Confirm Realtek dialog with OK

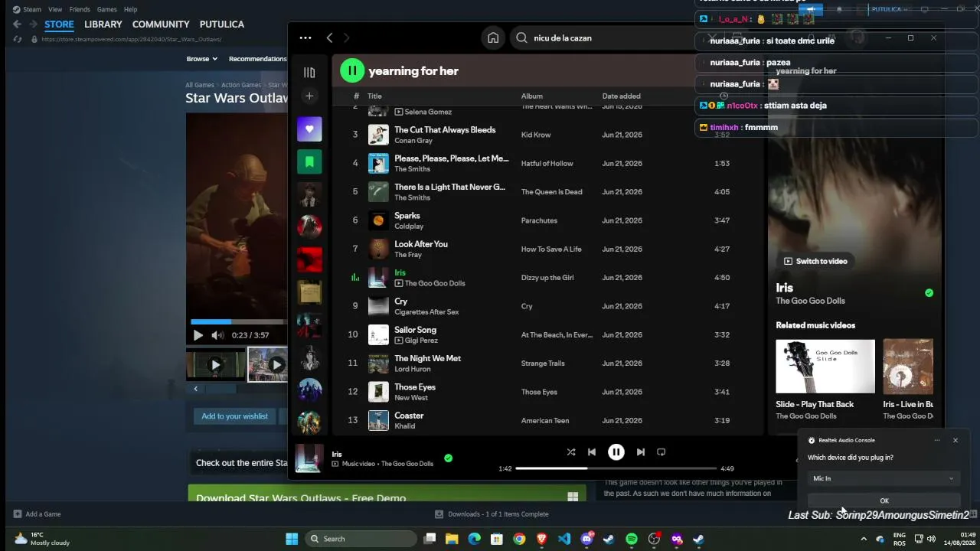[x=884, y=500]
